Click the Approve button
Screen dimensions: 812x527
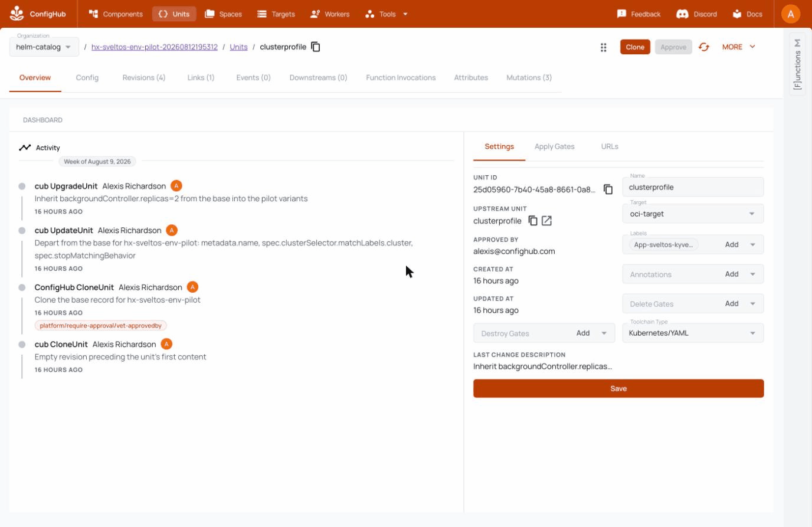click(x=673, y=47)
